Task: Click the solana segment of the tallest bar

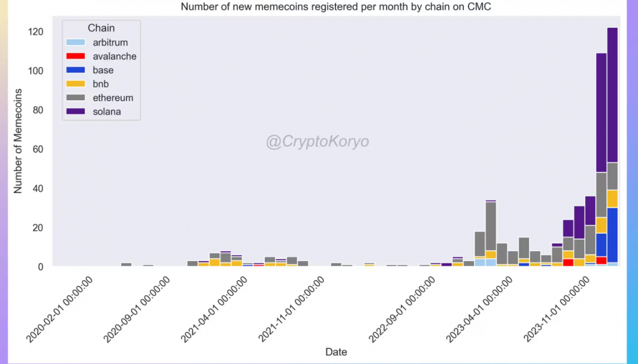Action: point(612,95)
